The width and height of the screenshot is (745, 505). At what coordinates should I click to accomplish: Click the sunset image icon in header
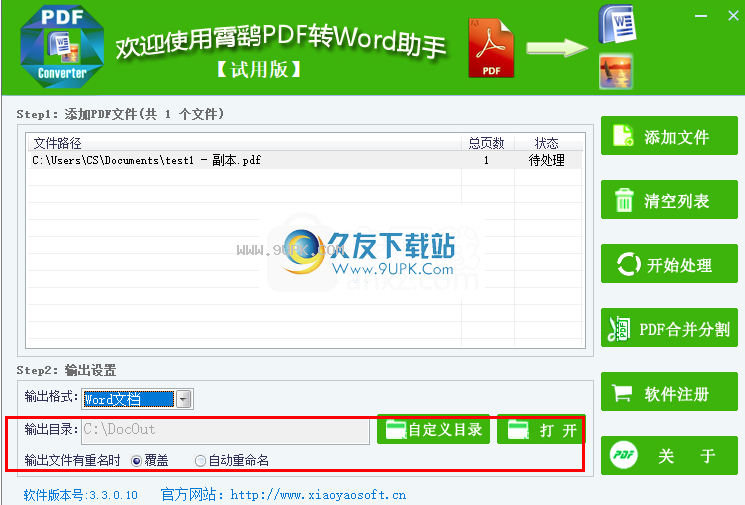[x=616, y=72]
